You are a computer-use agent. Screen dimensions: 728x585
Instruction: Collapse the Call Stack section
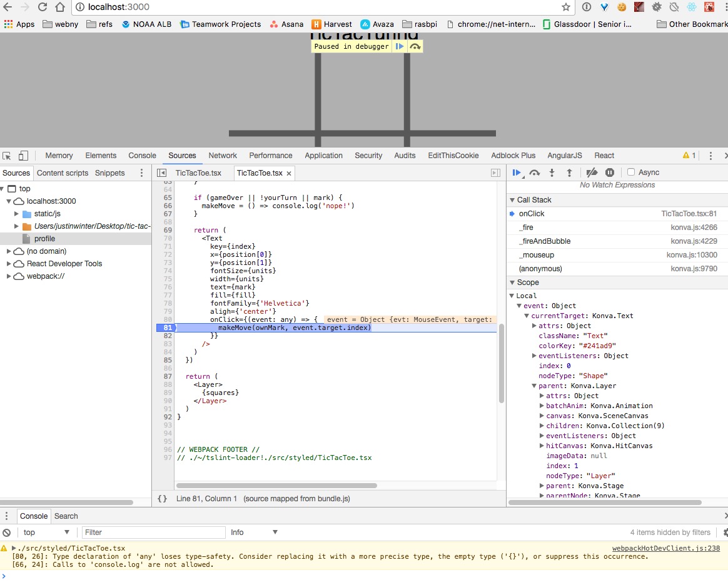click(512, 200)
